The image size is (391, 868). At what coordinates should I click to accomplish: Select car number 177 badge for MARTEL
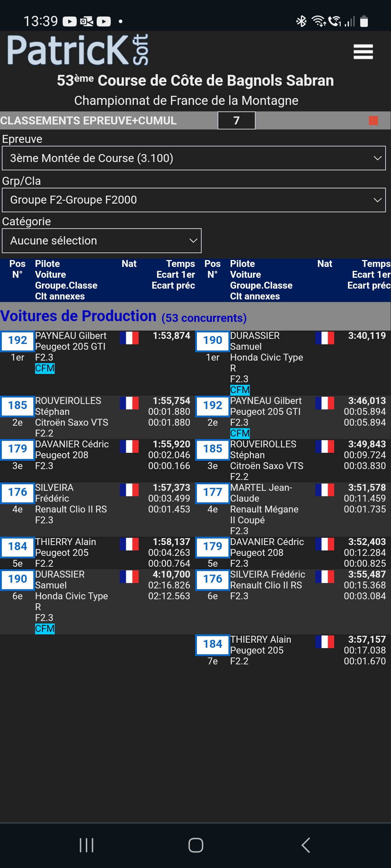(x=213, y=492)
